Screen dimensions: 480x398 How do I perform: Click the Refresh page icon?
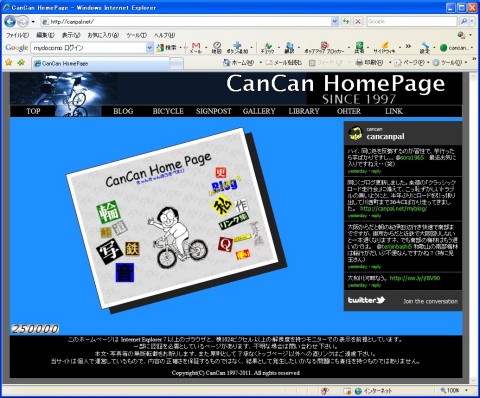pyautogui.click(x=346, y=22)
